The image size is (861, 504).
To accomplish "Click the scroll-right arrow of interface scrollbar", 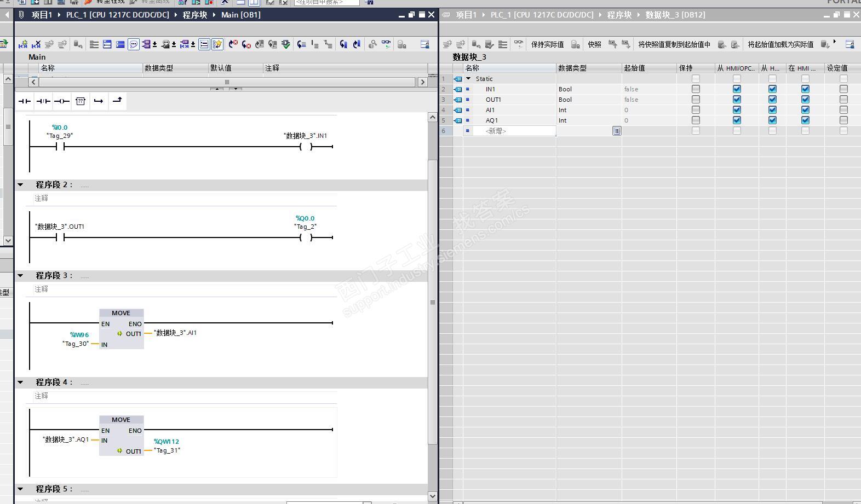I will coord(422,82).
